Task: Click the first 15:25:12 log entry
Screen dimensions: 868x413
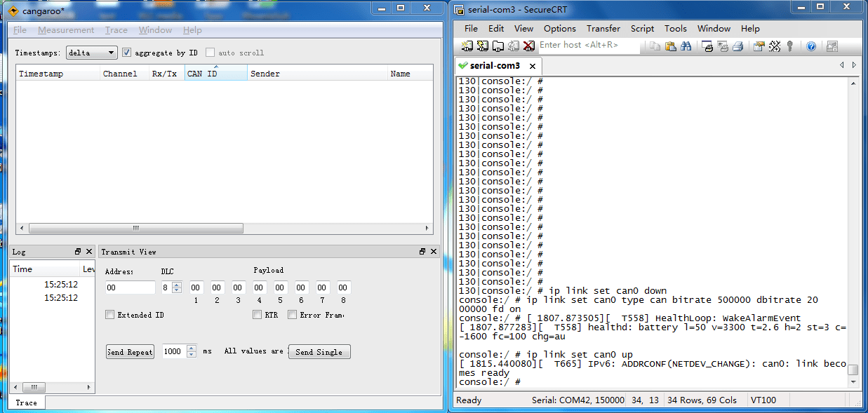Action: click(x=61, y=285)
